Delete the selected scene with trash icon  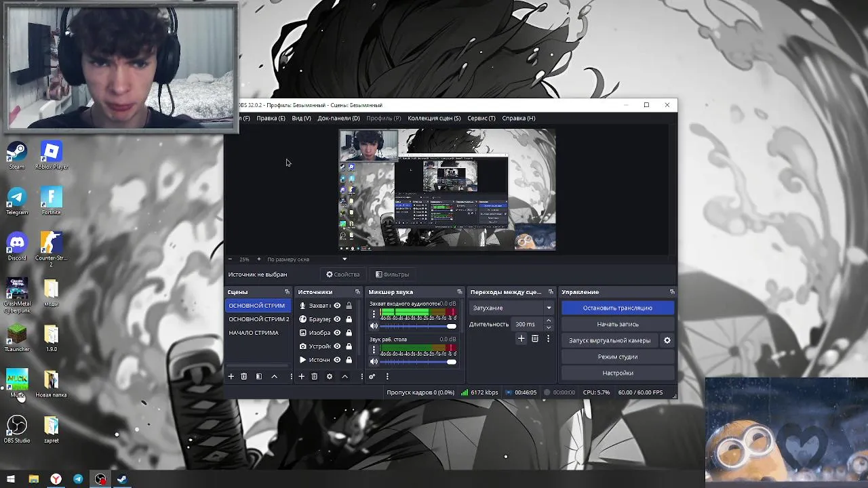(x=244, y=376)
